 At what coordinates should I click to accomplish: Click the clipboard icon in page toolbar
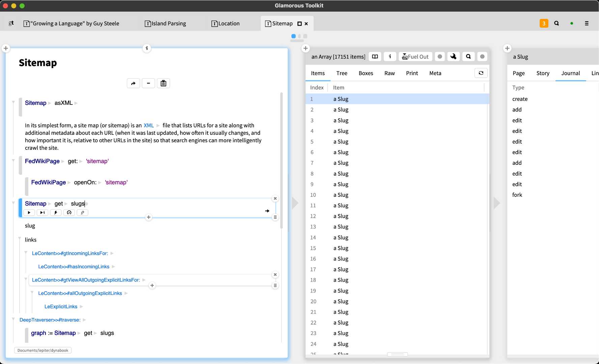pyautogui.click(x=163, y=83)
